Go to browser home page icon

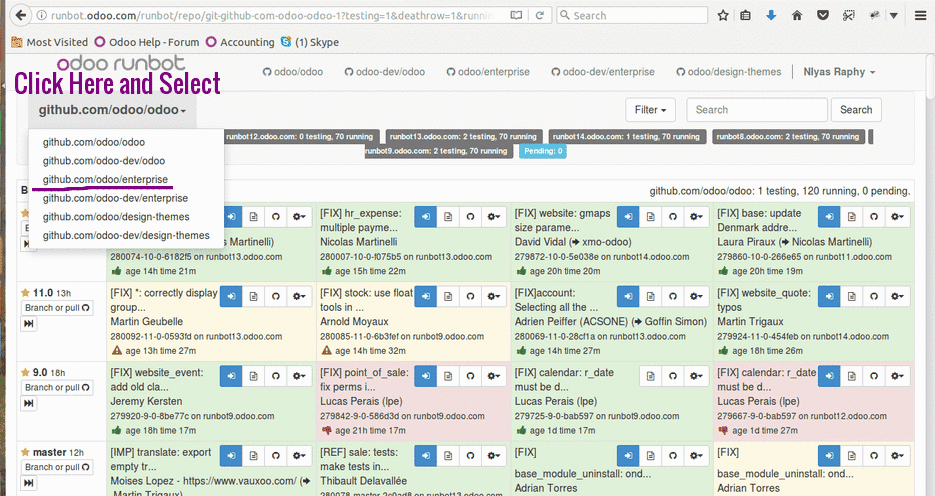797,16
